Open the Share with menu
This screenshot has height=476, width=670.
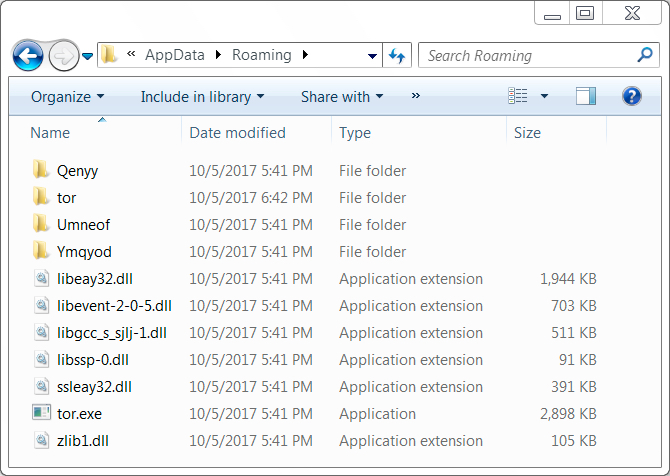[342, 97]
